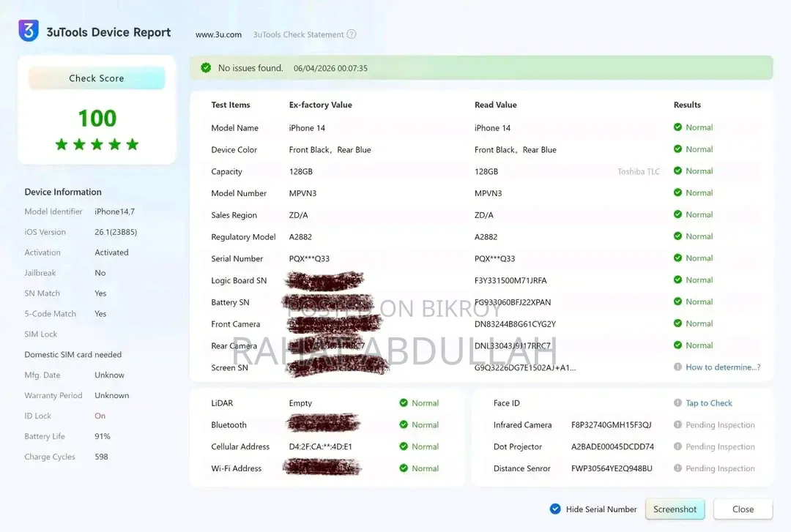Click the Normal check icon in Front Camera row

point(677,323)
